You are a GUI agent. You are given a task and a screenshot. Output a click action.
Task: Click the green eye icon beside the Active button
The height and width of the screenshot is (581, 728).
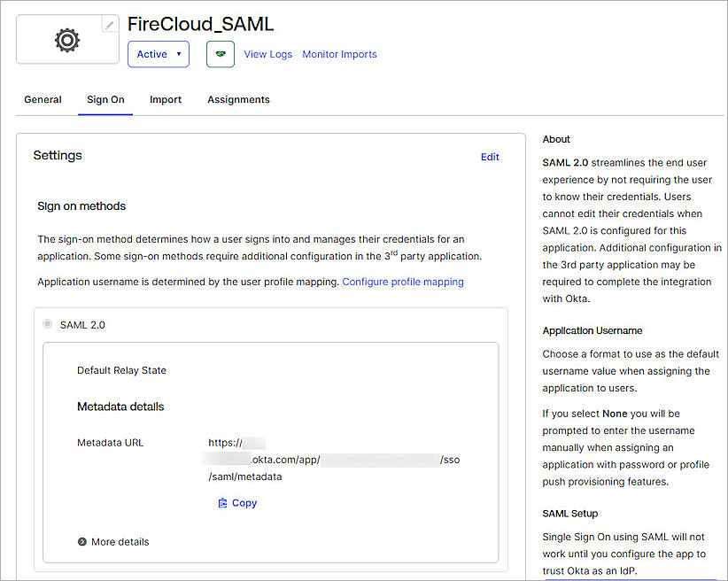point(220,54)
